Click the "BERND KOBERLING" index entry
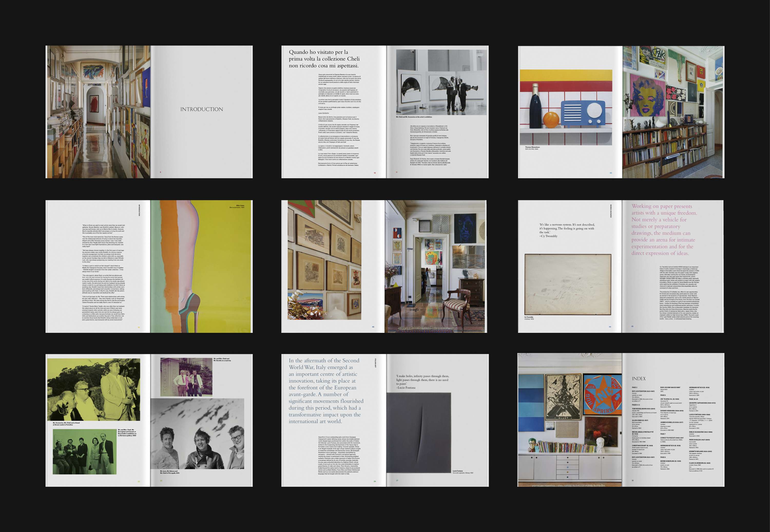This screenshot has height=532, width=770. 671,461
